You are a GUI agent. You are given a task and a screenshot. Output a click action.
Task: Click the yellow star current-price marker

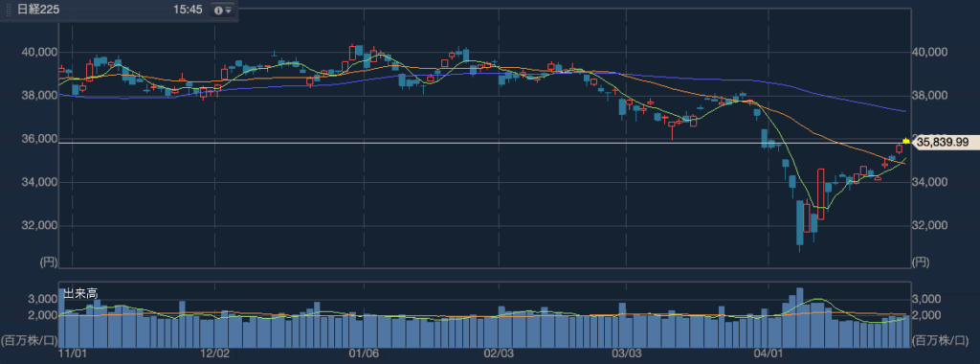(905, 142)
